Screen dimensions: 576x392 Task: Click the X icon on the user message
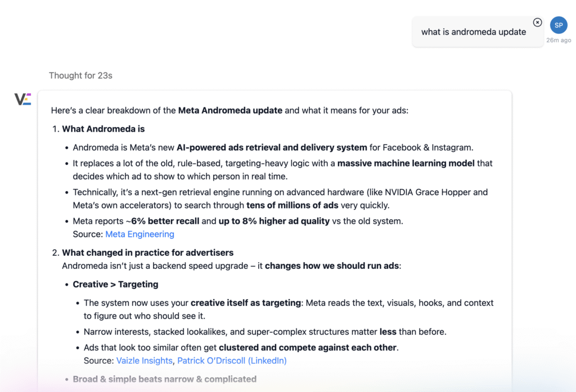point(537,22)
